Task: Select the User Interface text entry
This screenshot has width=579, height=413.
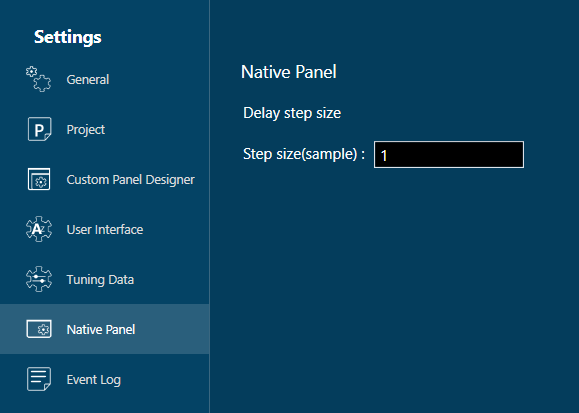Action: tap(105, 229)
